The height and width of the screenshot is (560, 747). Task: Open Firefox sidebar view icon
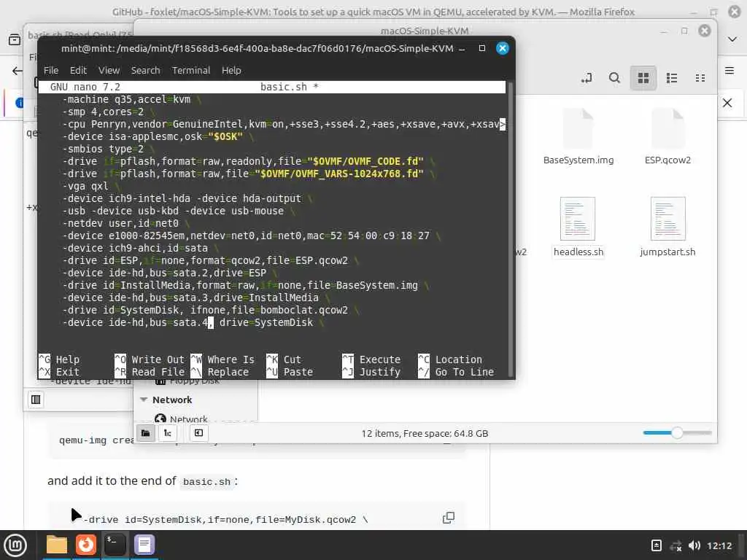click(x=15, y=39)
